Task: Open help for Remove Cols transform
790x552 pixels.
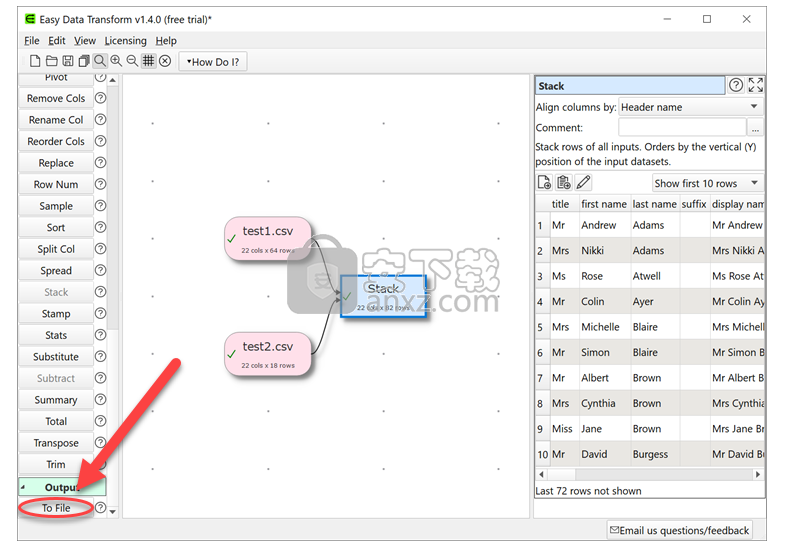Action: [101, 98]
